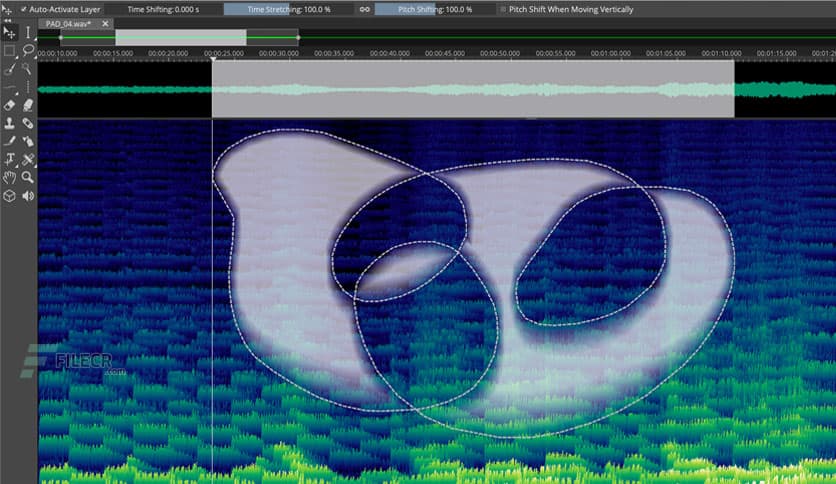Click overview navigator left end handle

click(x=61, y=37)
